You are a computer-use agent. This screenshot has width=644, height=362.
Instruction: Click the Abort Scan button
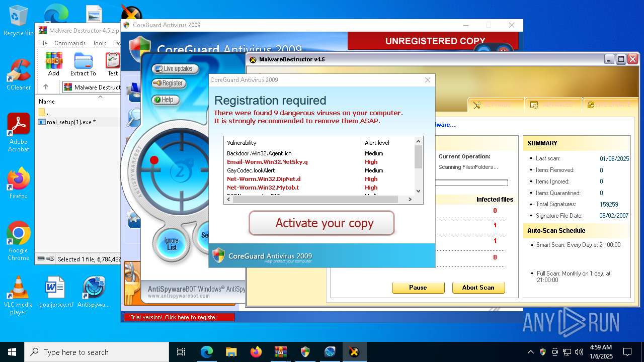[x=478, y=288]
